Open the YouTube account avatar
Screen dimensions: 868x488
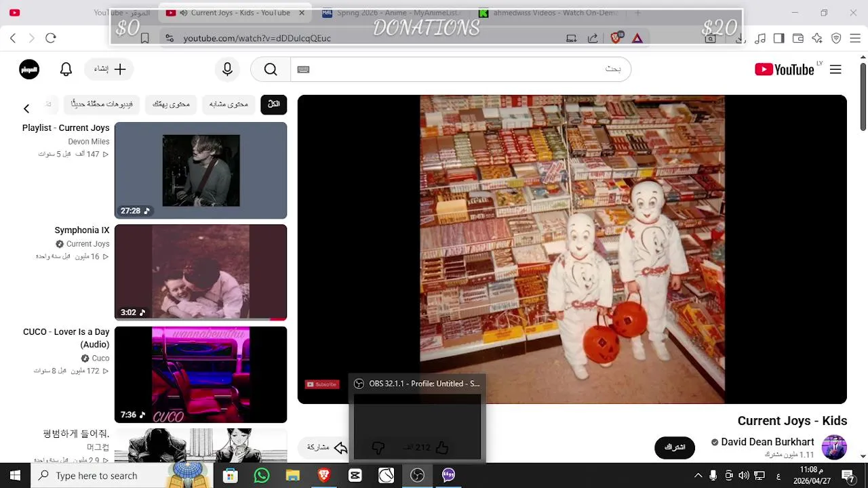point(29,69)
